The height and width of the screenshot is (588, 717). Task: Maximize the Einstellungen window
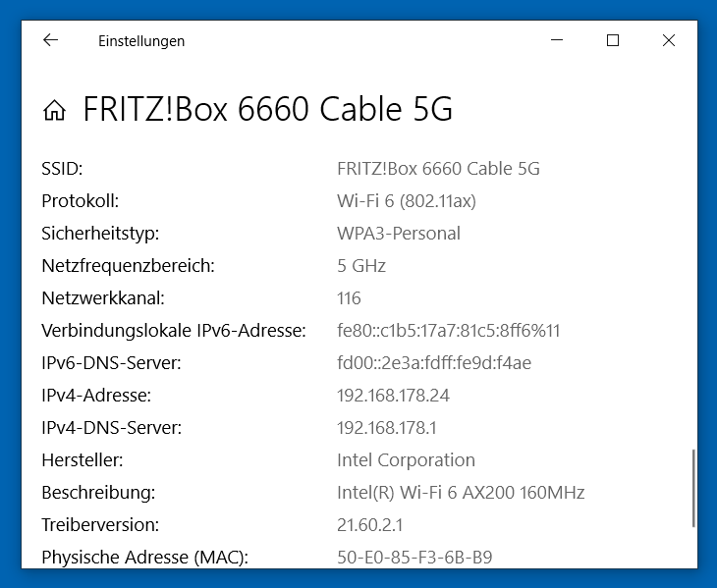tap(613, 40)
